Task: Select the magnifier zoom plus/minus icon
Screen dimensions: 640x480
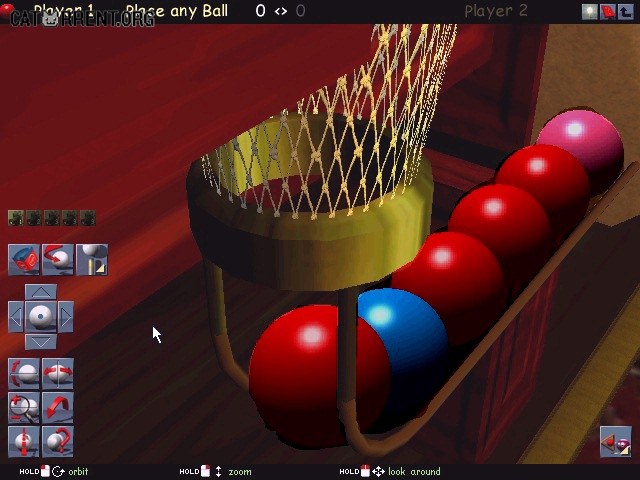Action: coord(24,408)
